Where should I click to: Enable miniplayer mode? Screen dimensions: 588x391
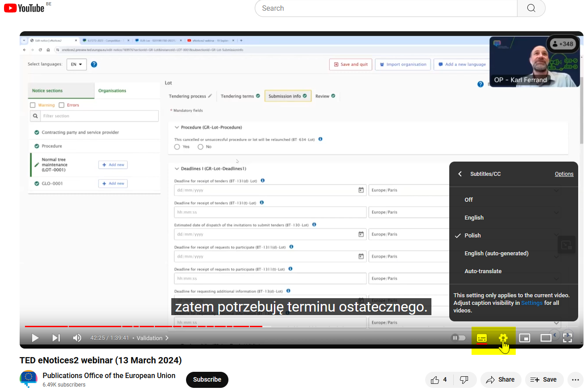pos(525,338)
